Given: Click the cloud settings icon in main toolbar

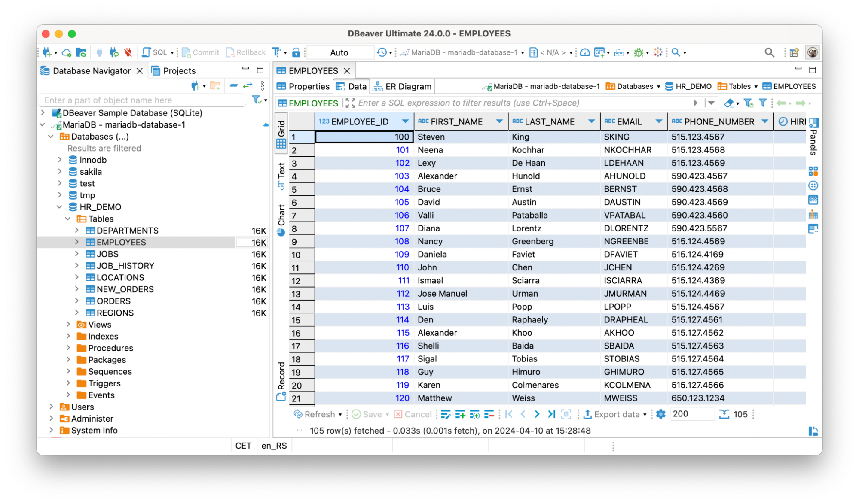Looking at the screenshot, I should click(x=67, y=52).
